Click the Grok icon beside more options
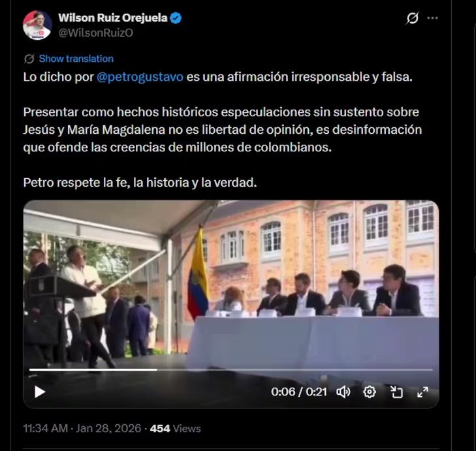476x451 pixels. tap(412, 18)
